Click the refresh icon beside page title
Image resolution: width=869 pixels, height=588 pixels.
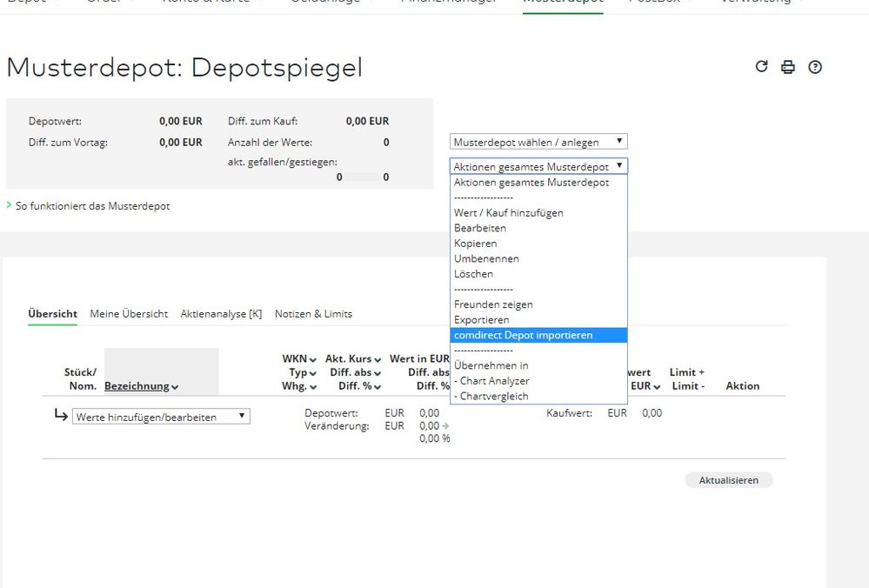[x=761, y=67]
